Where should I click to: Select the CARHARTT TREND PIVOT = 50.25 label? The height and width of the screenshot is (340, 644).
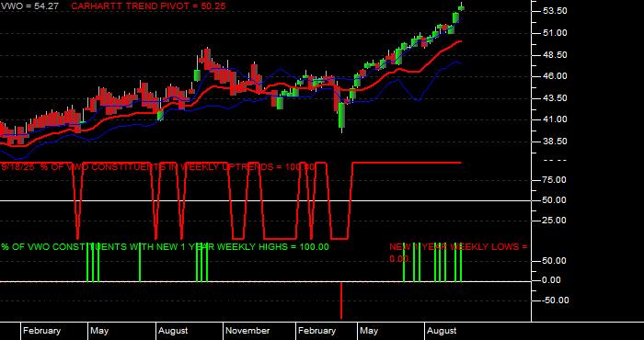click(x=148, y=6)
